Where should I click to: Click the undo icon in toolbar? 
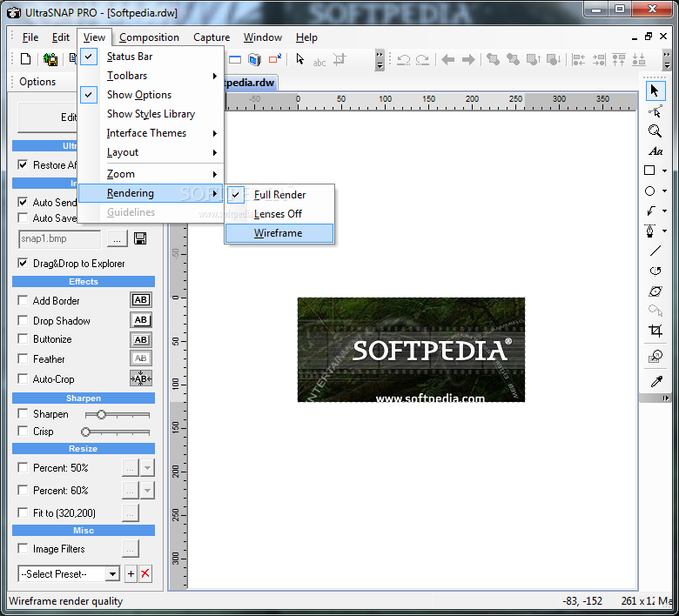coord(404,60)
